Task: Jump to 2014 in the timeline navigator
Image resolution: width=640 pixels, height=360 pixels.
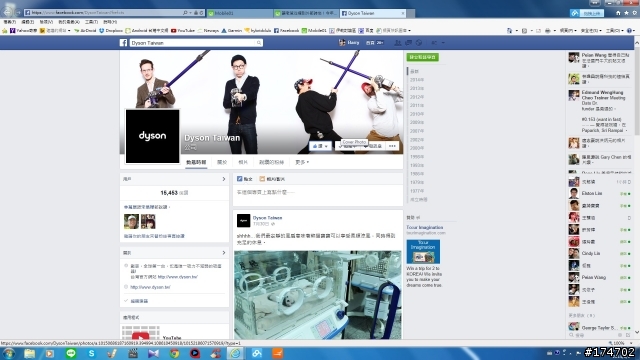Action: (x=417, y=80)
